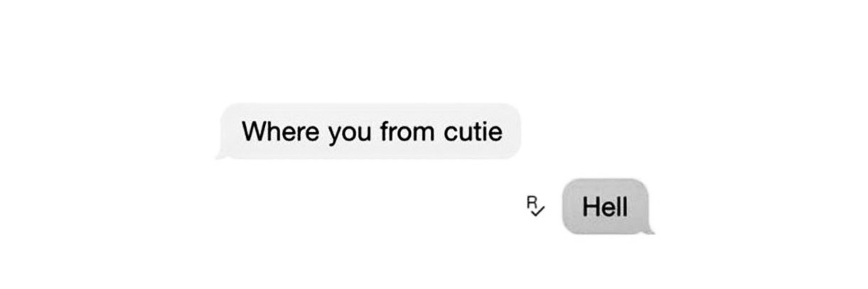Click the word "from" in the message
868x289 pixels.
[407, 131]
